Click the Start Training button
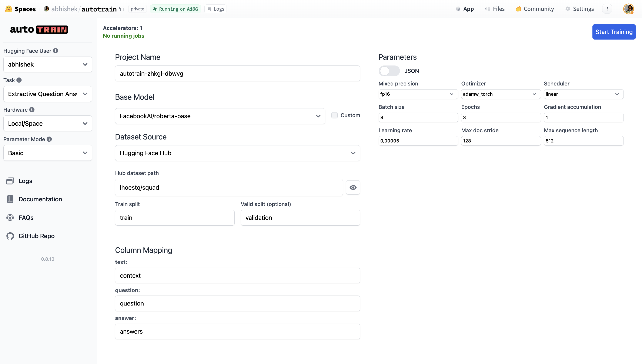 614,32
